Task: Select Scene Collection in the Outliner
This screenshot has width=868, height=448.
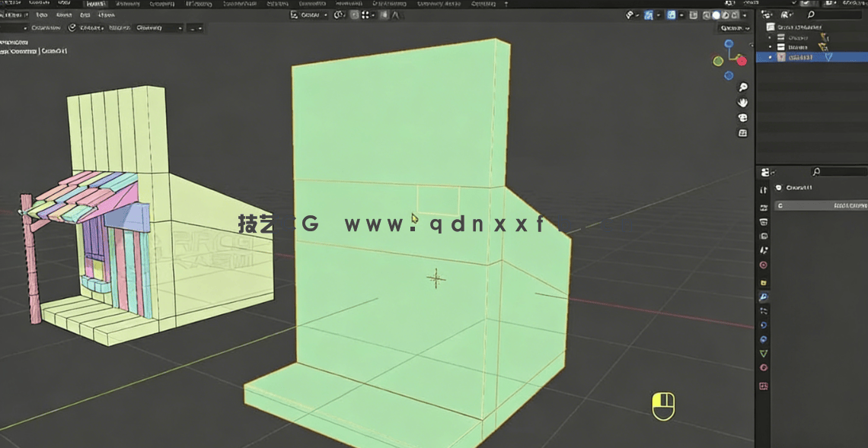Action: coord(807,27)
